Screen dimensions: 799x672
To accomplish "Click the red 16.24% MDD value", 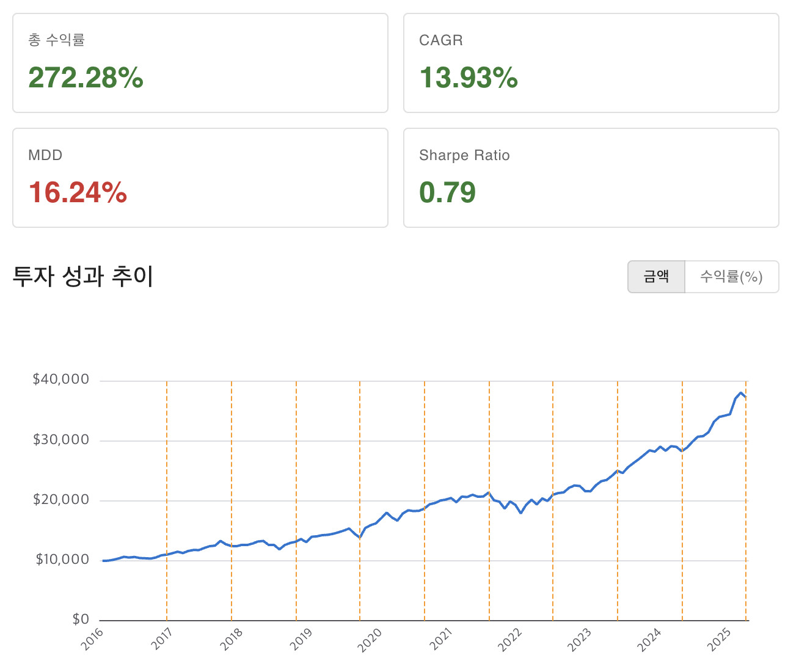I will pyautogui.click(x=78, y=192).
